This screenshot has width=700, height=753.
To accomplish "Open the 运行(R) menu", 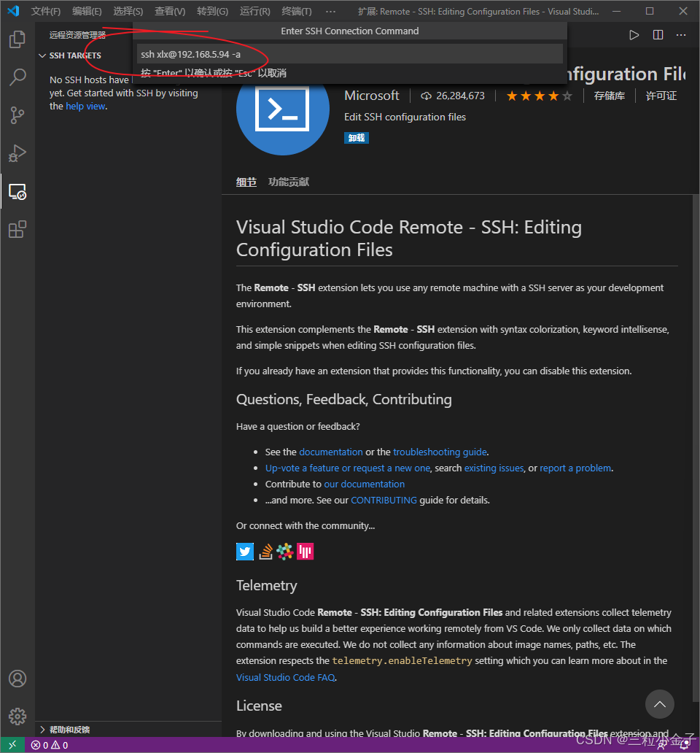I will 254,11.
